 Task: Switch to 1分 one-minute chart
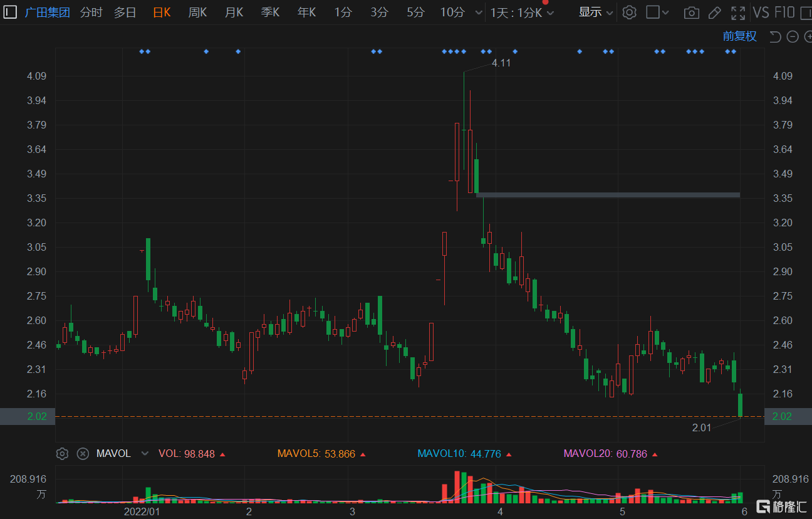[x=343, y=12]
